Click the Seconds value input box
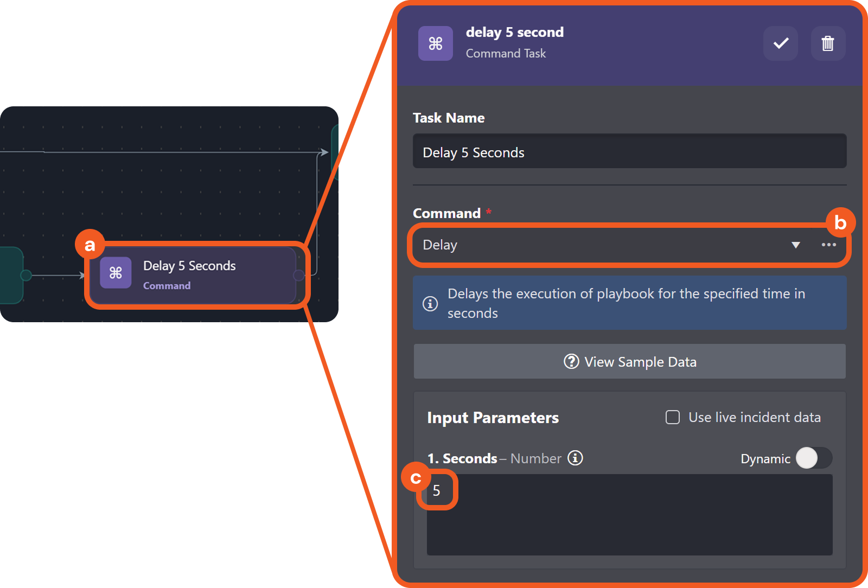This screenshot has width=868, height=588. click(x=629, y=514)
